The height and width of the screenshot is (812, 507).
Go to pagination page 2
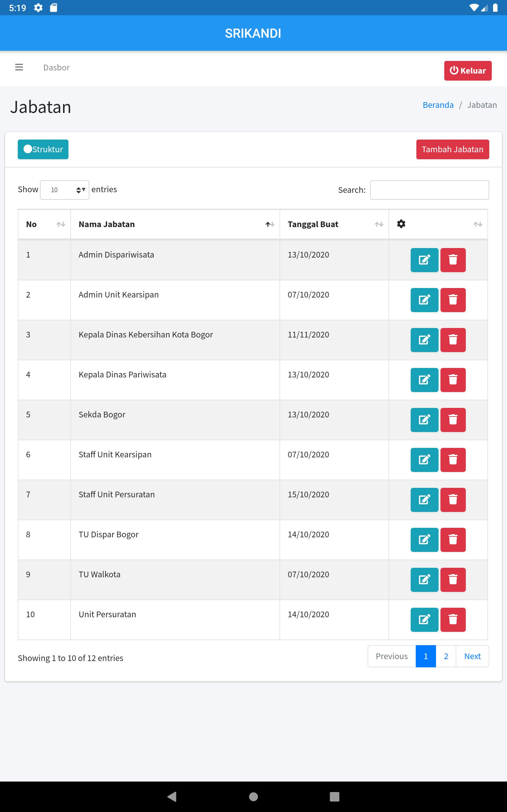[x=446, y=656]
